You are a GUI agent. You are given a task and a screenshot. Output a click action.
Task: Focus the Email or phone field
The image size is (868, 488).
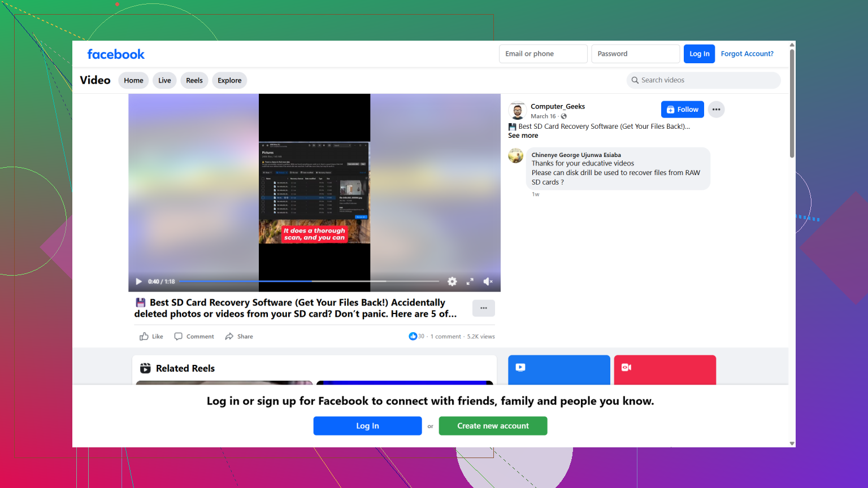[x=543, y=54]
